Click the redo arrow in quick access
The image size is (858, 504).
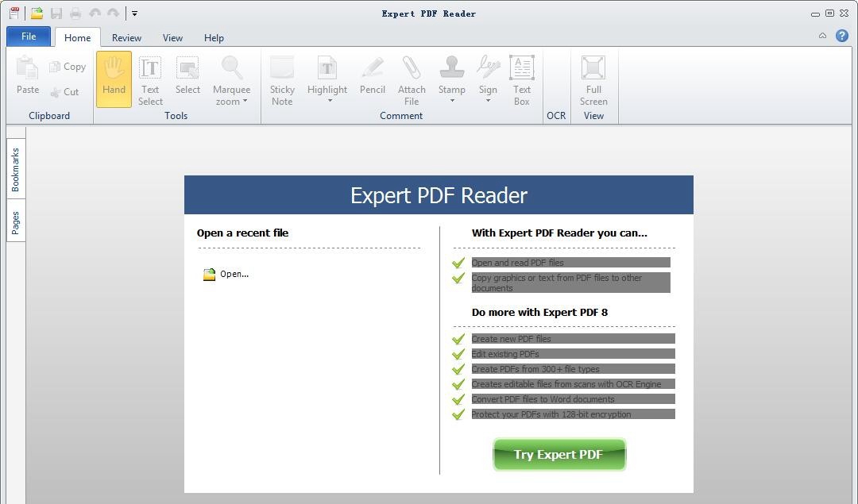coord(114,13)
